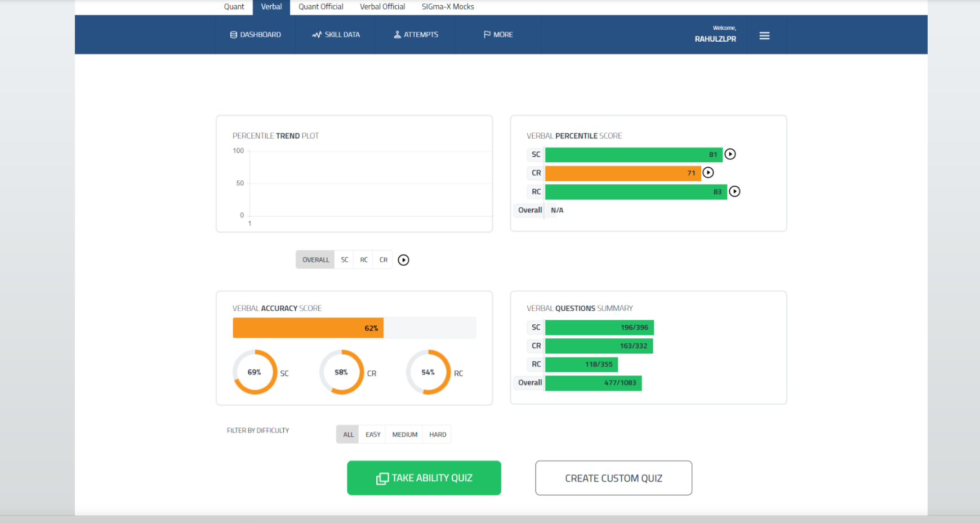
Task: Expand the More menu
Action: [x=498, y=35]
